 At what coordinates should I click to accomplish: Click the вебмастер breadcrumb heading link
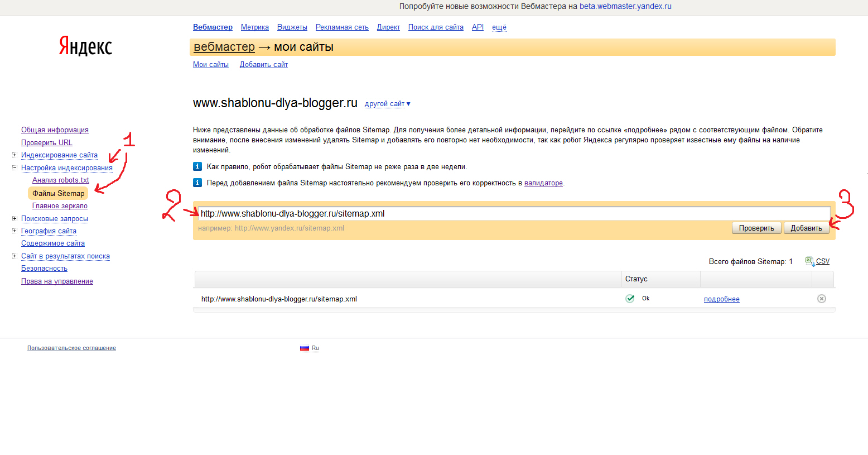(224, 47)
